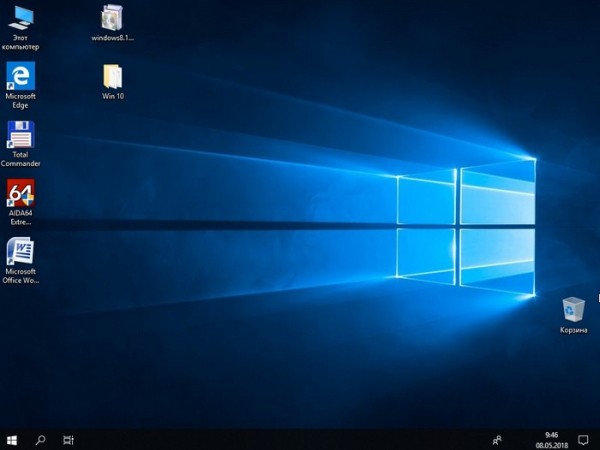Open the People icon in system tray
Screen dimensions: 600x450
pos(497,440)
